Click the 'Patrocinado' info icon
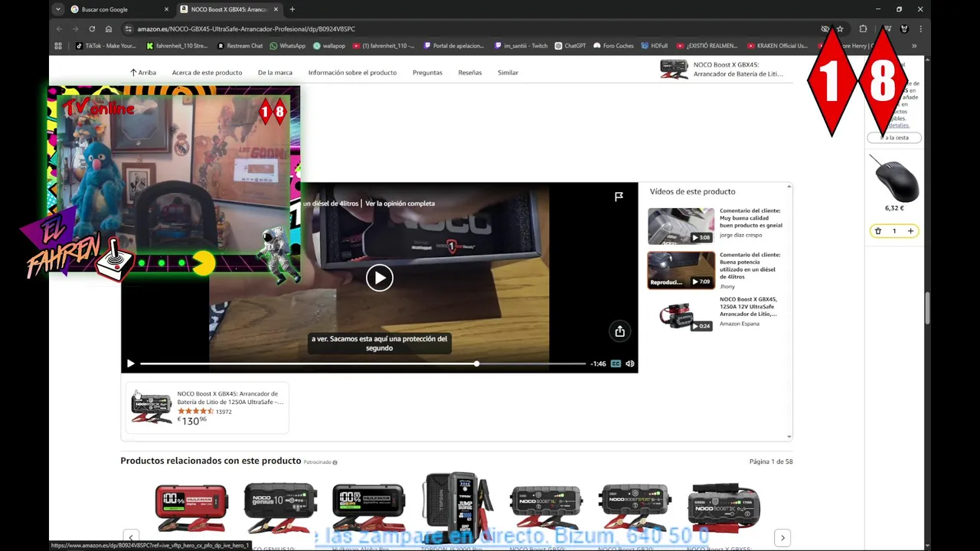 coord(335,462)
